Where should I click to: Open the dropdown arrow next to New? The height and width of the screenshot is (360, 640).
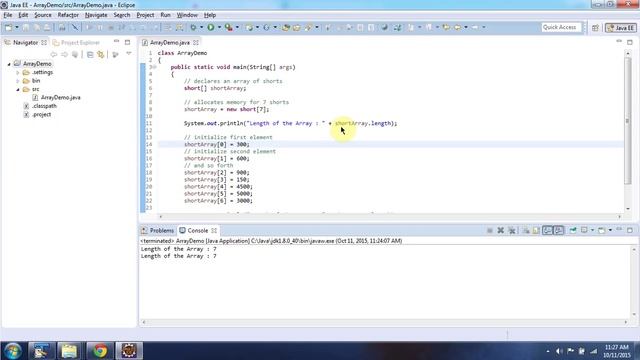(17, 27)
